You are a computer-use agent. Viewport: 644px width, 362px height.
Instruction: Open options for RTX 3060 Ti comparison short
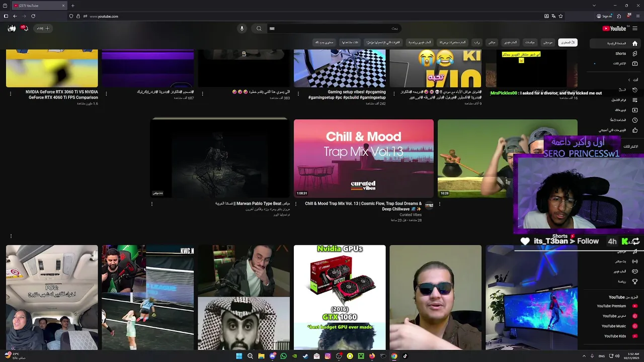(10, 94)
